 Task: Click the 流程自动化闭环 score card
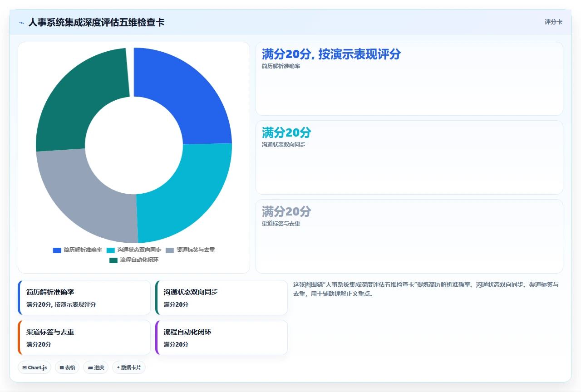(x=222, y=338)
